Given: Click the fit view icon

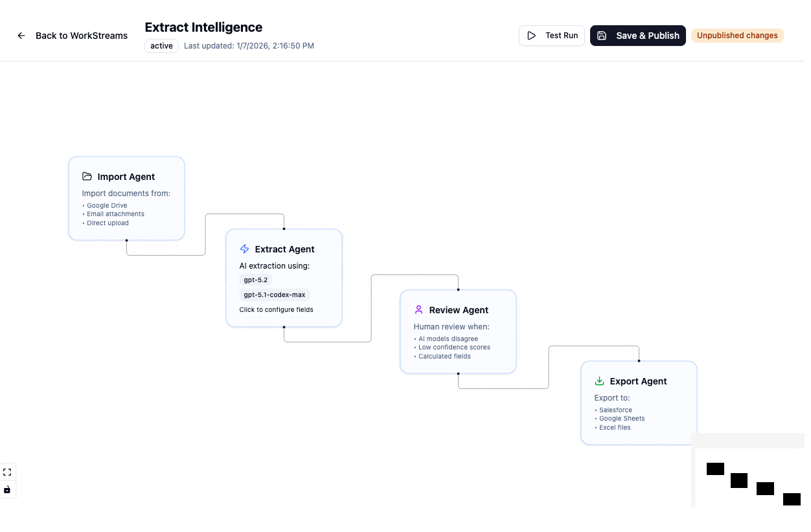Looking at the screenshot, I should (7, 472).
